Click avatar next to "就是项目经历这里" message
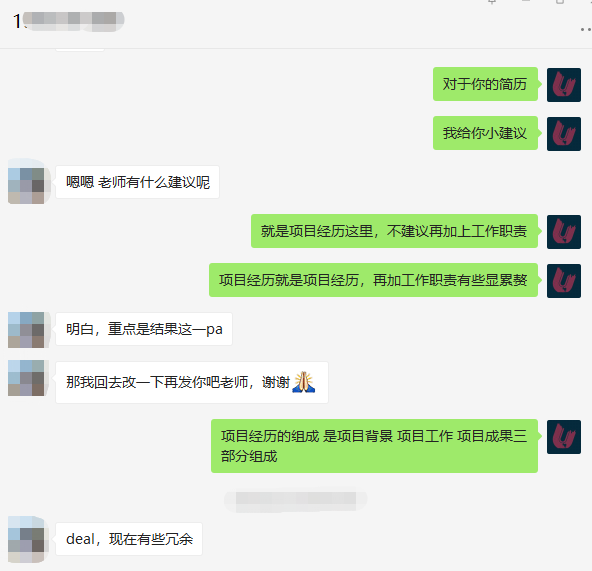This screenshot has width=592, height=571. click(x=564, y=232)
